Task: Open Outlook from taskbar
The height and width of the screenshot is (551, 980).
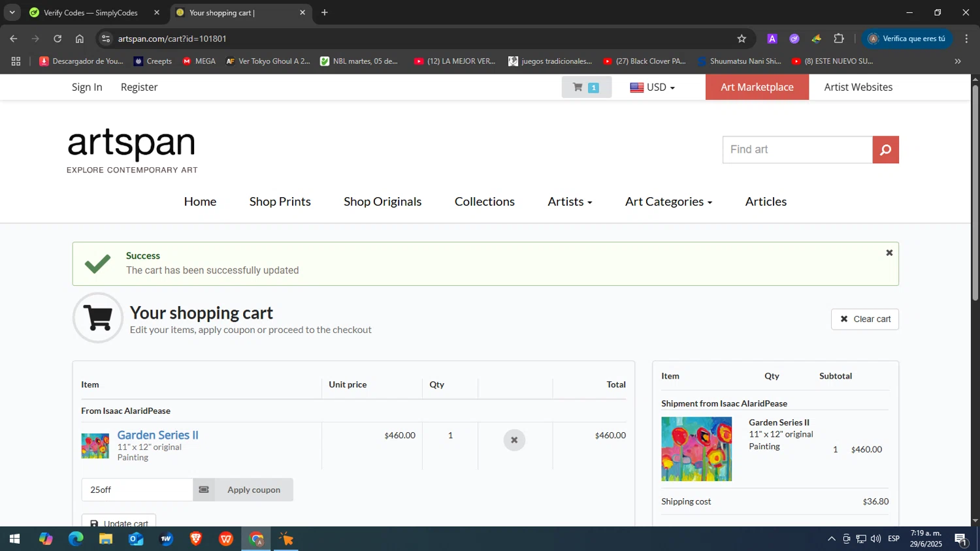Action: point(136,539)
